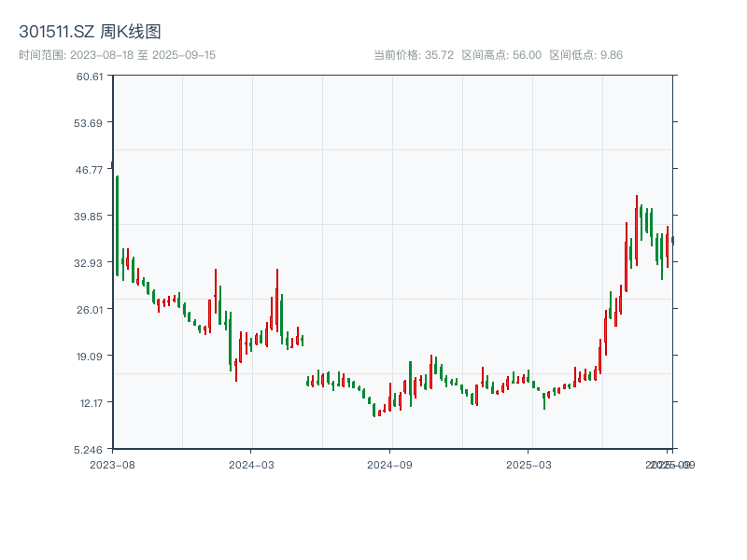
Task: Click the 32.93 y-axis label
Action: [90, 263]
